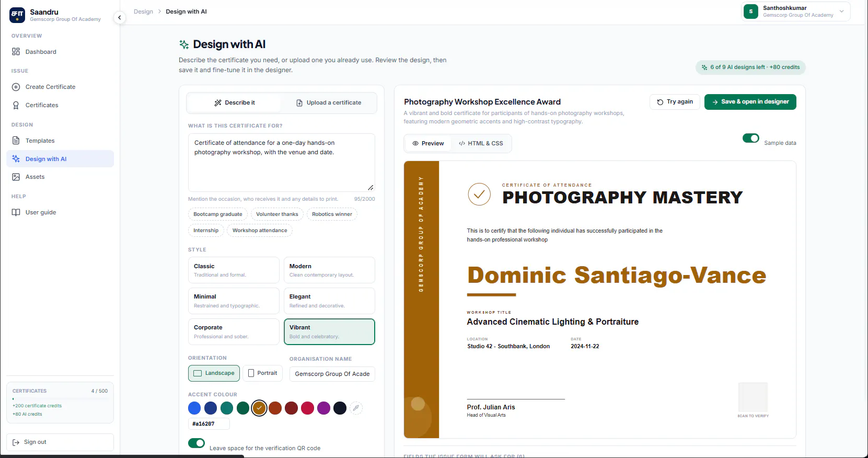Expand the Santhoshkumar account dropdown

pos(795,12)
